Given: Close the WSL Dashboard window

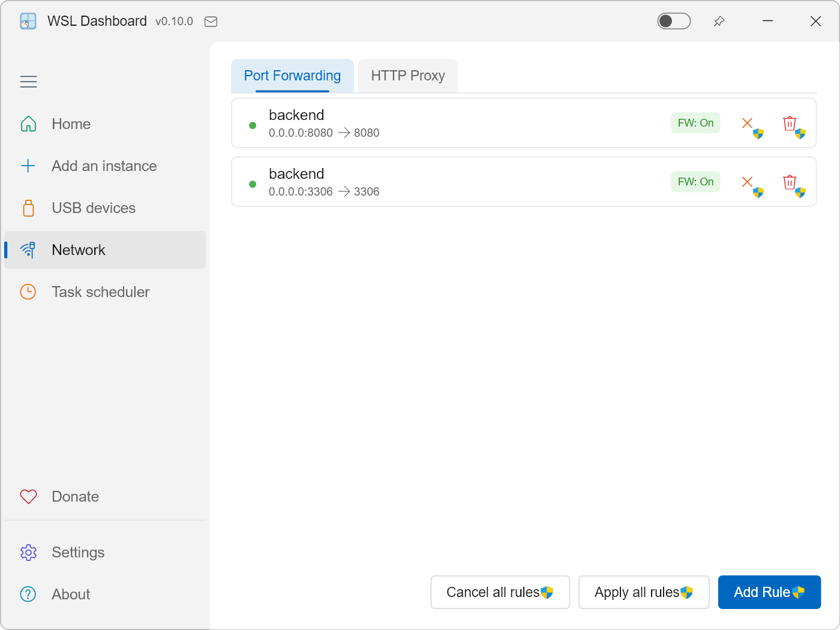Looking at the screenshot, I should 815,21.
